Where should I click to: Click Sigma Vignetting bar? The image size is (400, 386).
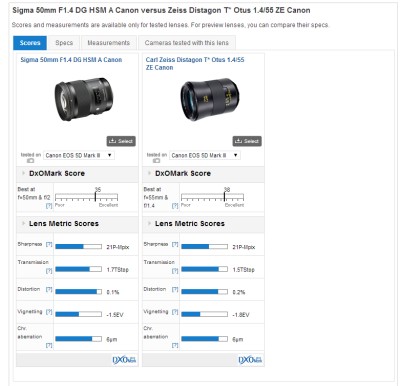tap(78, 314)
